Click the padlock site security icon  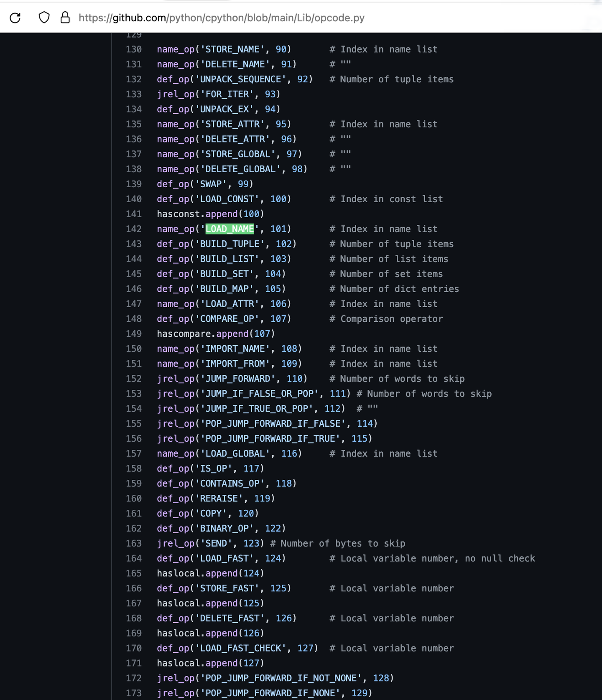(x=65, y=18)
